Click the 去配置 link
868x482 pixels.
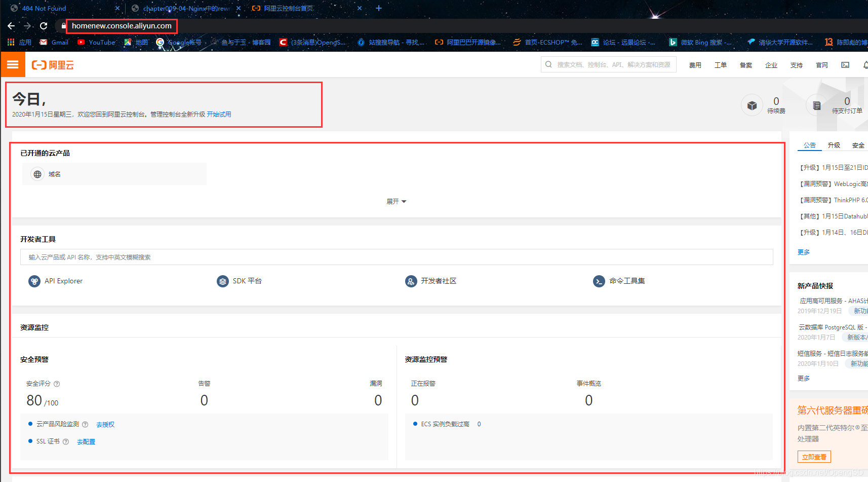(86, 442)
